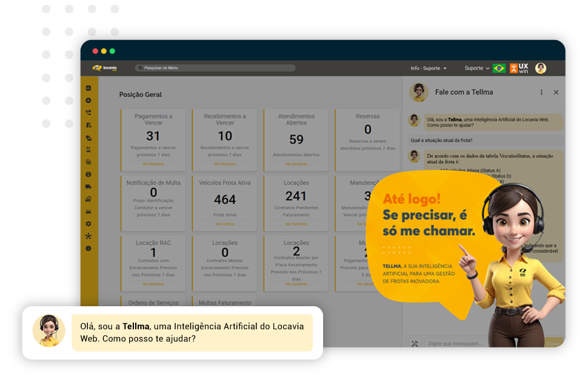
Task: Click the value 59 in Atendimentos Abertos
Action: coord(296,139)
